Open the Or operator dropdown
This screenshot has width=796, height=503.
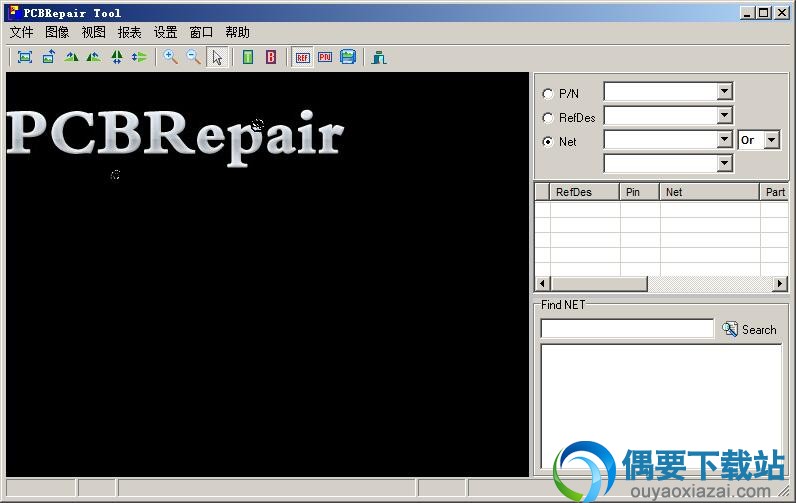772,140
